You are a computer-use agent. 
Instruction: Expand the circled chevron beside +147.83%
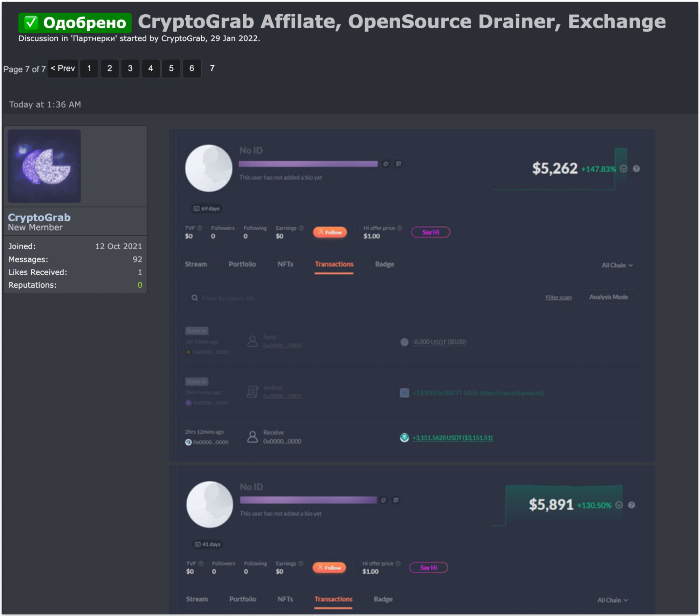click(624, 169)
